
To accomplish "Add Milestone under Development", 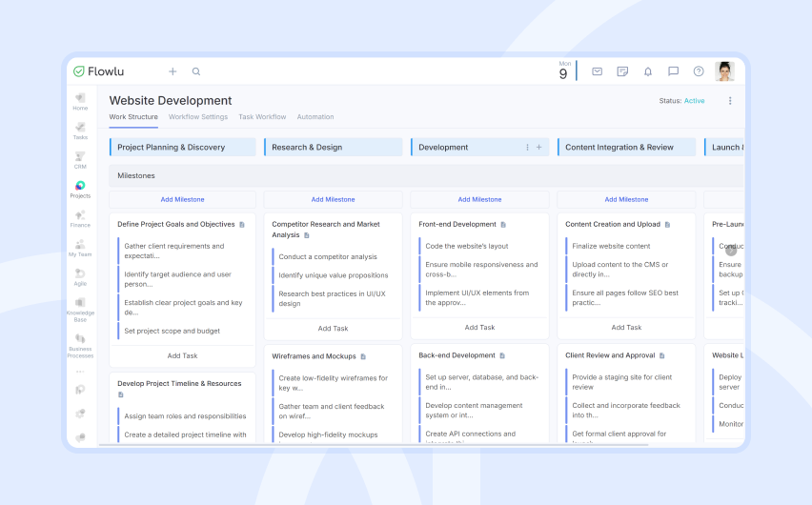I will click(x=479, y=199).
